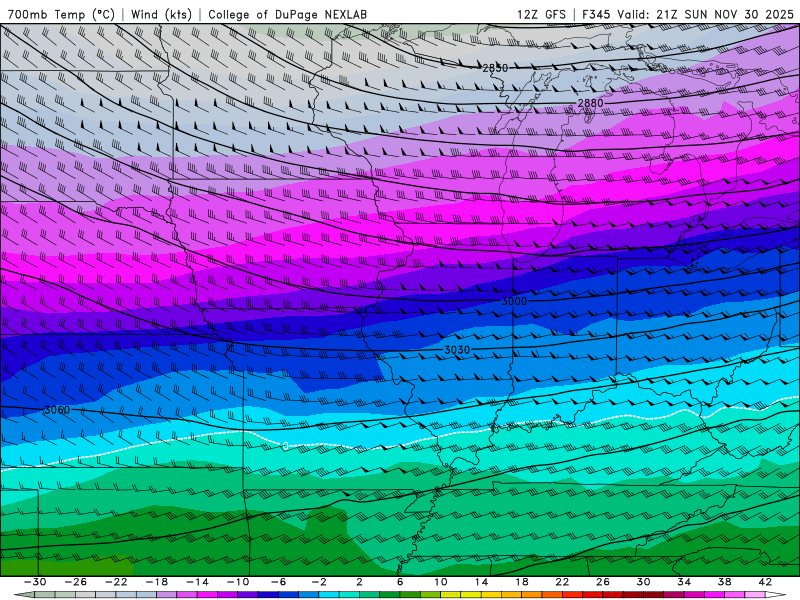Click the 3060 height contour label
This screenshot has height=600, width=800.
click(57, 410)
